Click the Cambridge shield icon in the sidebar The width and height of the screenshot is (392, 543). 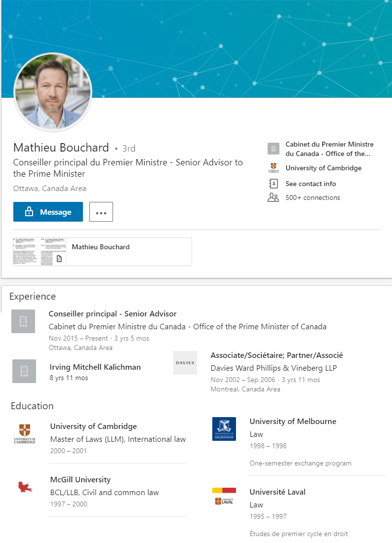[273, 167]
